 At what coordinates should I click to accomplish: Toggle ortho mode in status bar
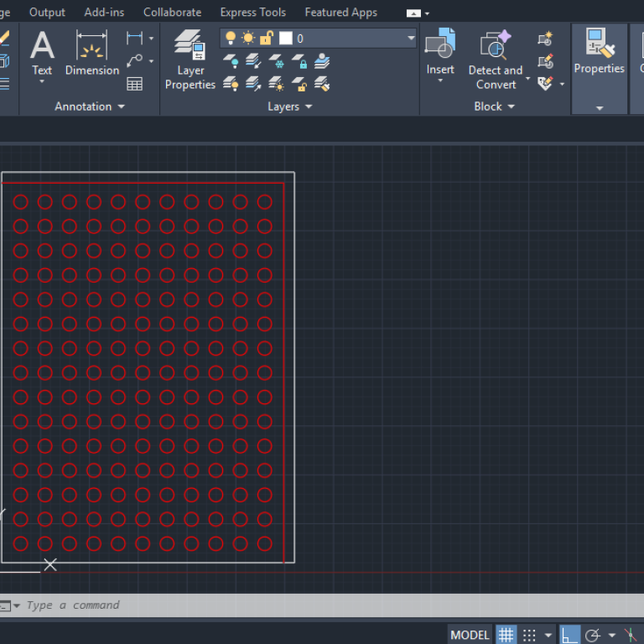569,635
